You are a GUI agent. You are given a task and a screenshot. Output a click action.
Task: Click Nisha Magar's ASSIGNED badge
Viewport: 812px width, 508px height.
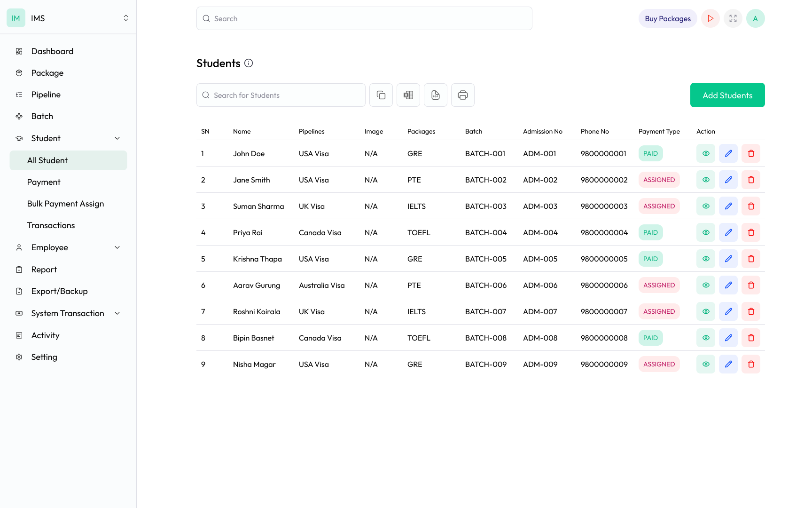(659, 364)
